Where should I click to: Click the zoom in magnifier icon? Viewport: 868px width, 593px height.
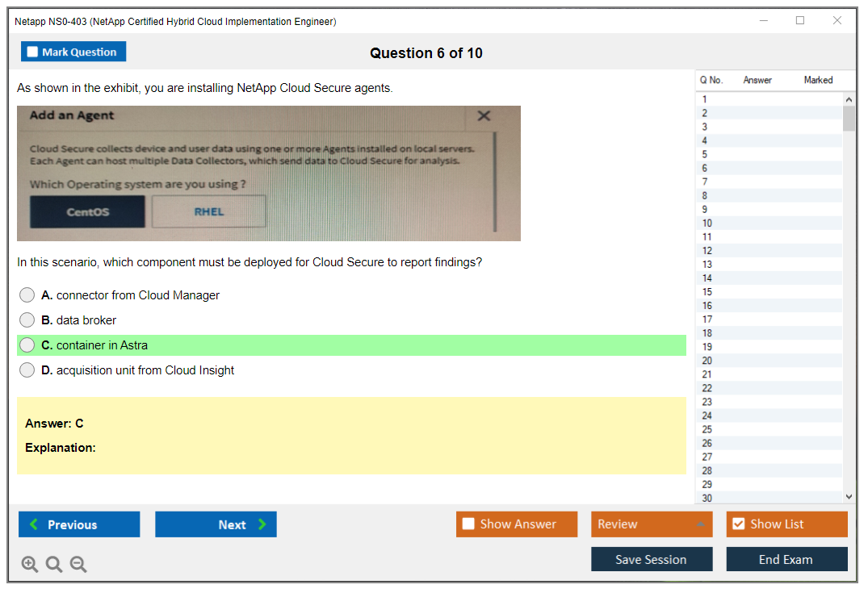[30, 565]
